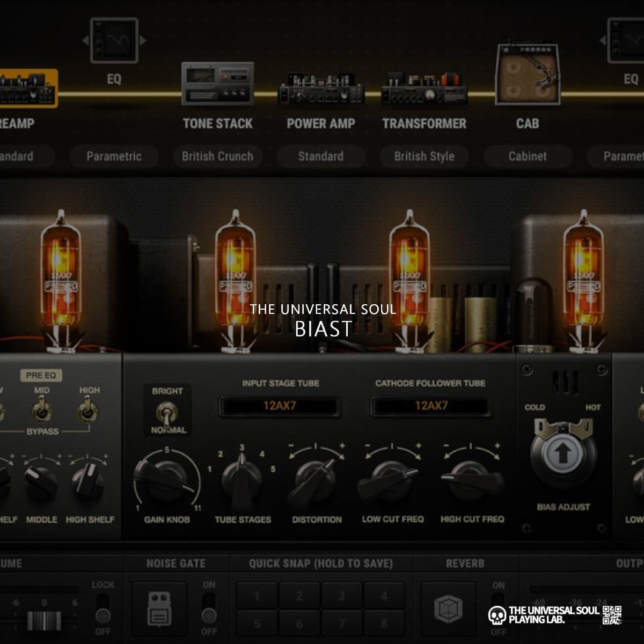The width and height of the screenshot is (644, 644).
Task: Click Quick Snap slot 1
Action: (x=257, y=596)
